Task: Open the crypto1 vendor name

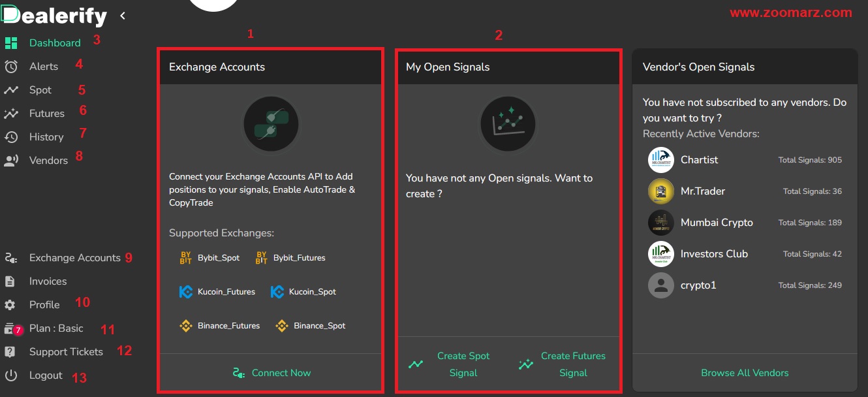Action: pyautogui.click(x=698, y=285)
